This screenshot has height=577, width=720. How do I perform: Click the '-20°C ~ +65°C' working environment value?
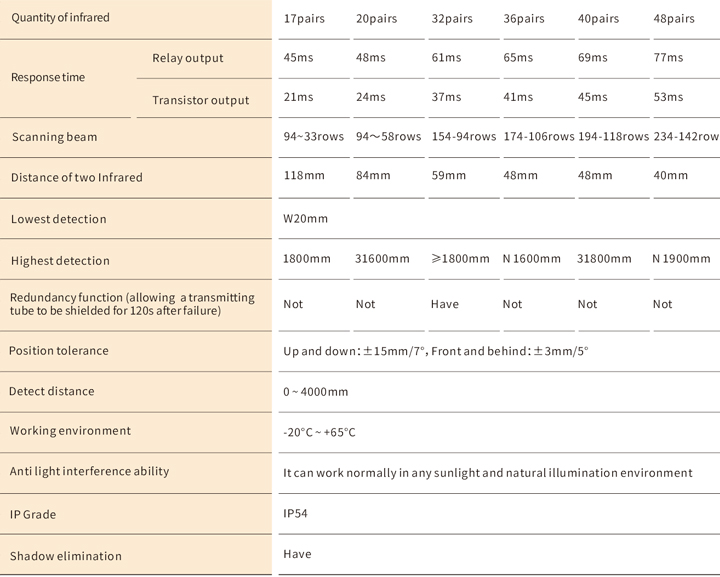pyautogui.click(x=319, y=432)
